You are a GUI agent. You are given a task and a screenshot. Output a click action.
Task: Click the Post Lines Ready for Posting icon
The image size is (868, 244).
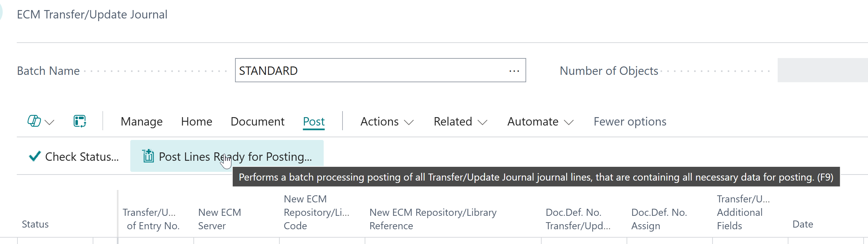pos(148,156)
